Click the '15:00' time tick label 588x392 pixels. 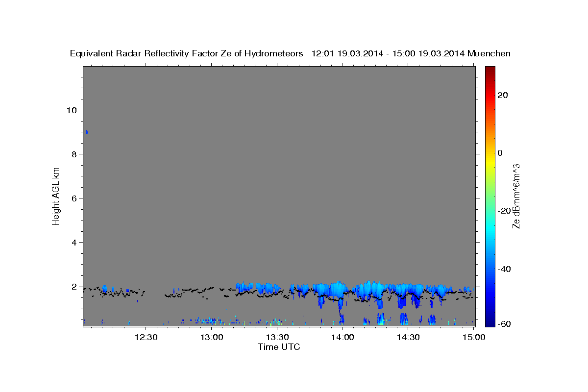[x=473, y=337]
